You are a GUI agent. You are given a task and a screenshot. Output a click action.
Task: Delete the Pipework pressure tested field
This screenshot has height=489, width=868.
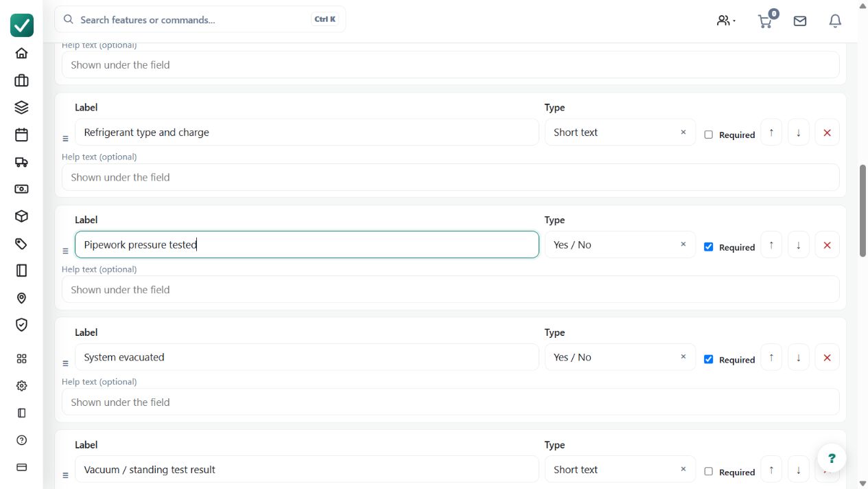click(x=827, y=245)
